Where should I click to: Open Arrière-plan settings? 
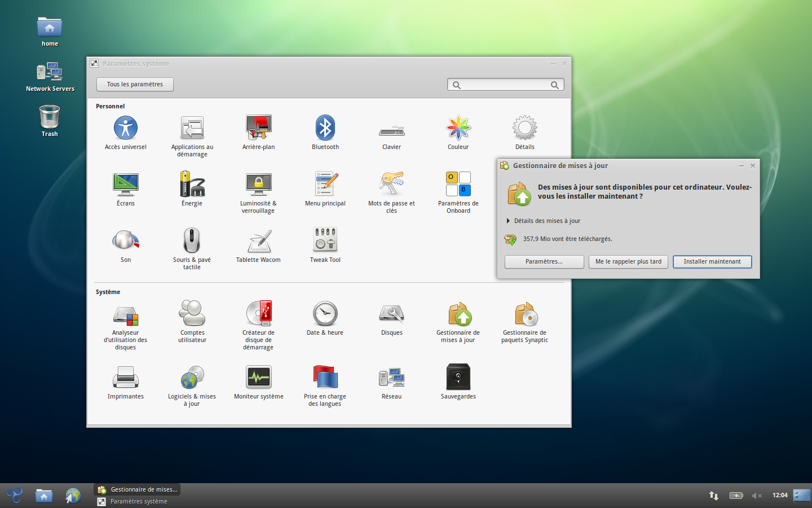click(259, 133)
